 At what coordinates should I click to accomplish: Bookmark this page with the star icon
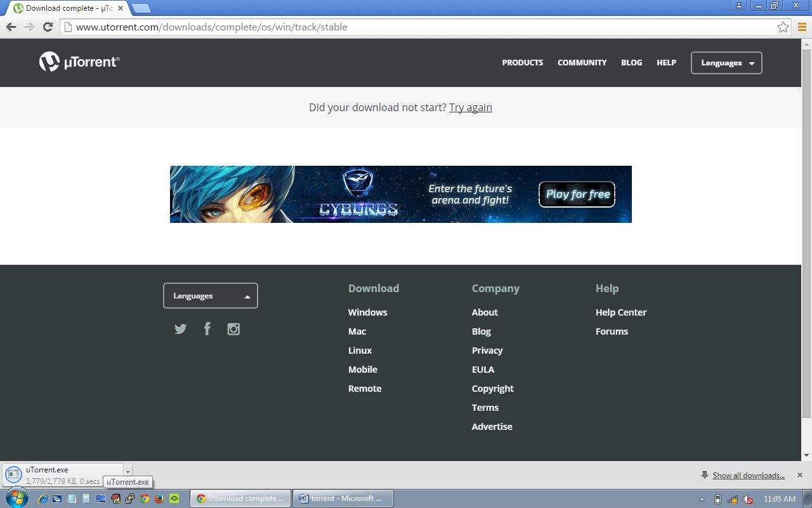[x=783, y=27]
